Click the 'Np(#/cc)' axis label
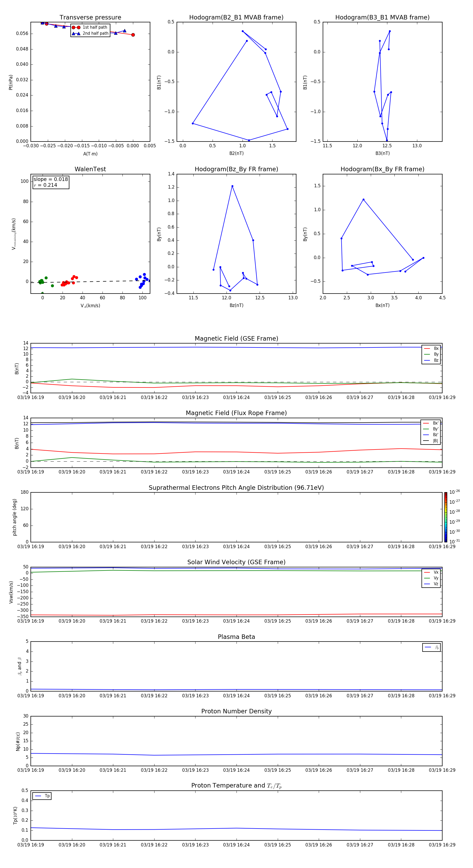 [18, 741]
